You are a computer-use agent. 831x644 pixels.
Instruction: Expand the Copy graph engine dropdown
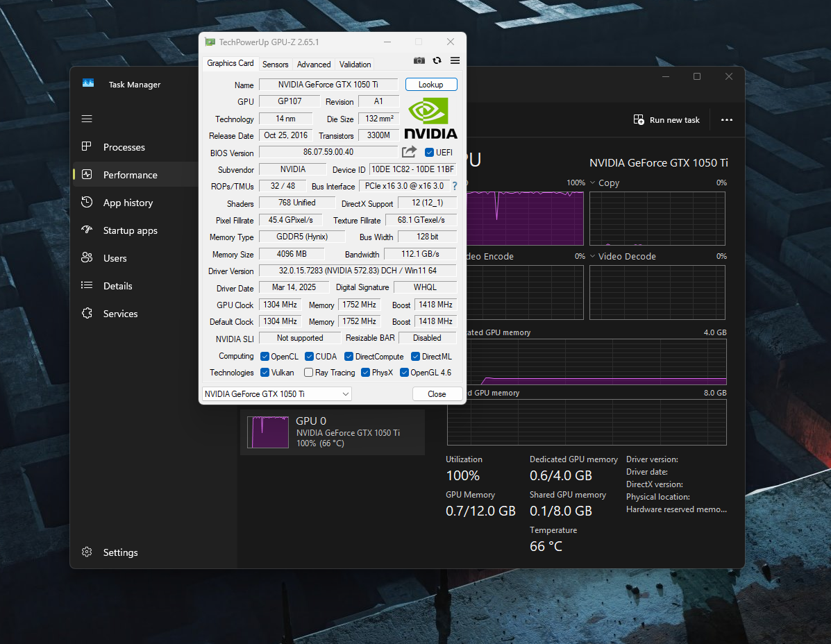pyautogui.click(x=592, y=183)
